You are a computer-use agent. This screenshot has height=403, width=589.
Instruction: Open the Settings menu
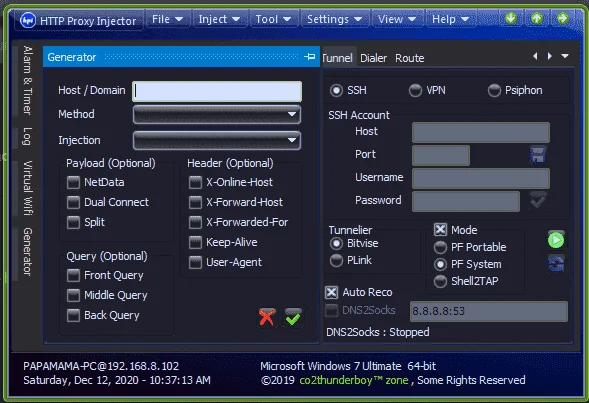click(x=334, y=19)
